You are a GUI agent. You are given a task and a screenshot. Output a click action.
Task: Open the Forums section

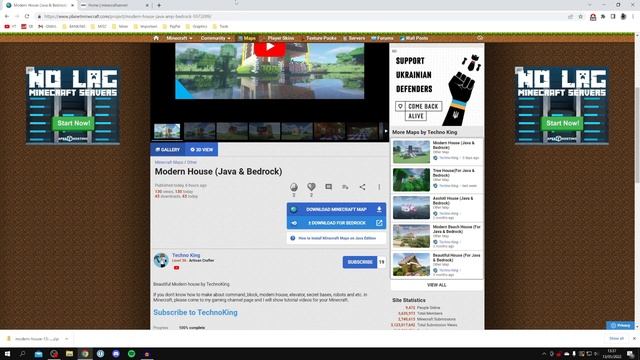pos(382,38)
